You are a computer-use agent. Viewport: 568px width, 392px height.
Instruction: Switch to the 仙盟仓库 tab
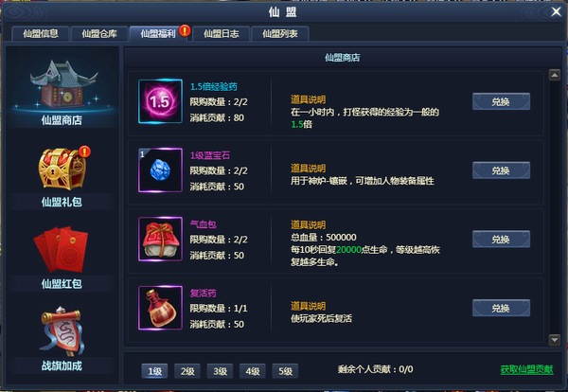pos(99,34)
